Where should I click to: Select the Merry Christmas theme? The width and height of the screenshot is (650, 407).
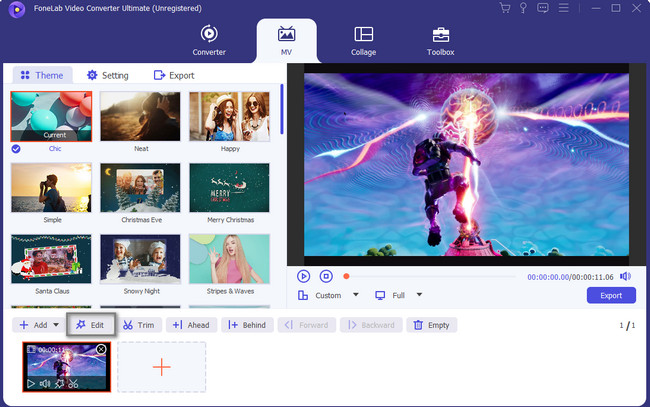230,188
